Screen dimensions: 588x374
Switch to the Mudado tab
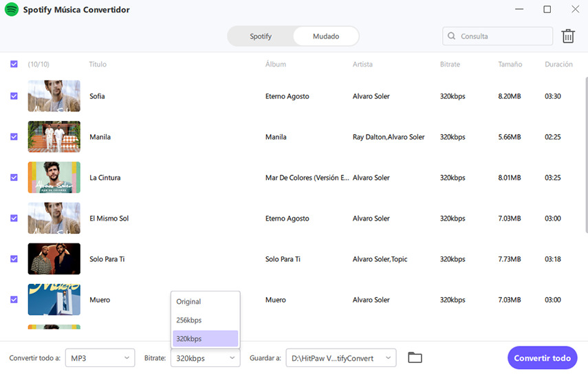pos(326,36)
